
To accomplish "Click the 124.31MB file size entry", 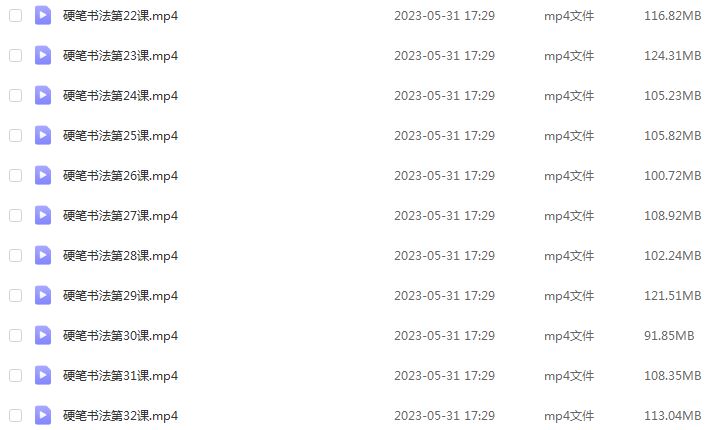I will (673, 56).
